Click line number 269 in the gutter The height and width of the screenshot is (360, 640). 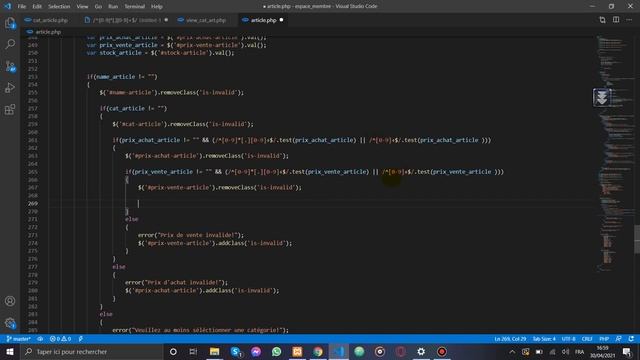tap(33, 203)
